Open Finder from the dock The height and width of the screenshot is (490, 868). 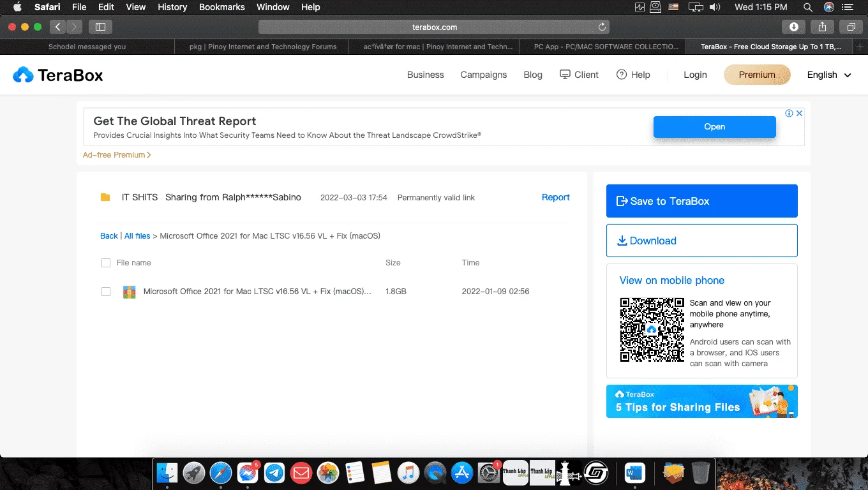(x=167, y=473)
